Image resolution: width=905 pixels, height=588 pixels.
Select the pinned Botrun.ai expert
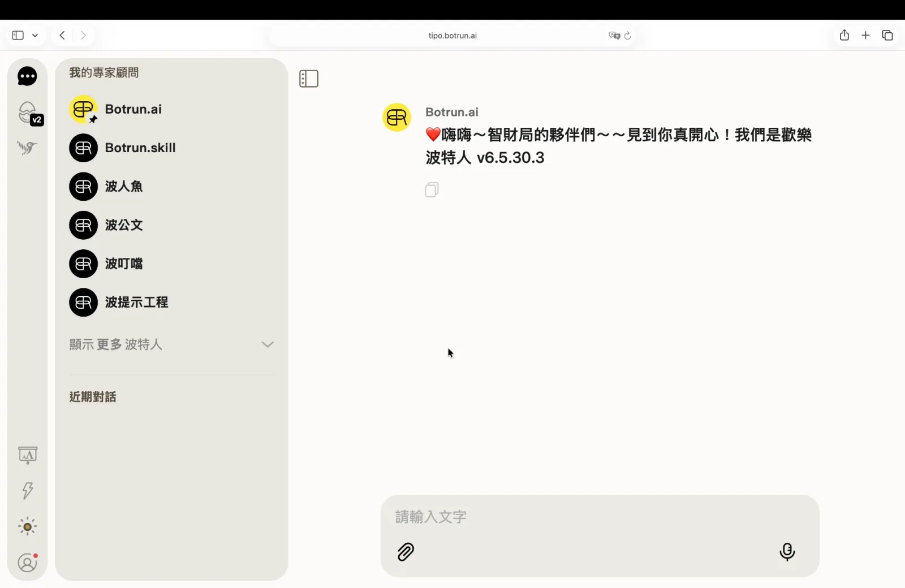pyautogui.click(x=171, y=109)
